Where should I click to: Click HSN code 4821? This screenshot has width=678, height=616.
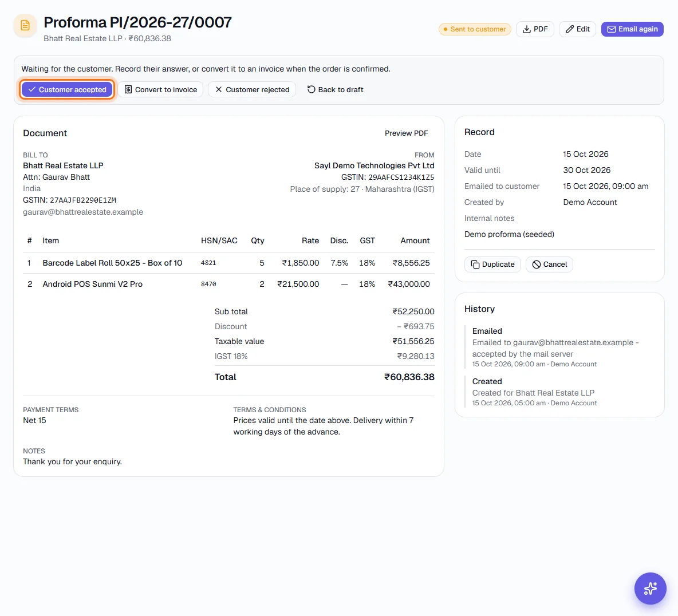pyautogui.click(x=208, y=263)
